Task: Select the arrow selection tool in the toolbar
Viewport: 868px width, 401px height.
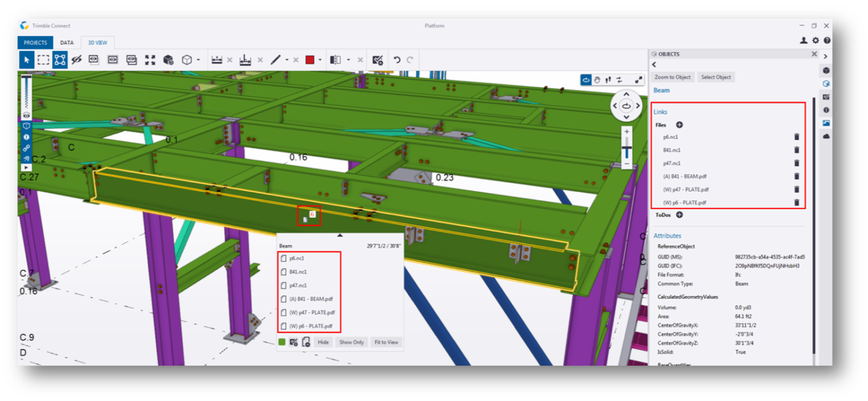Action: 27,59
